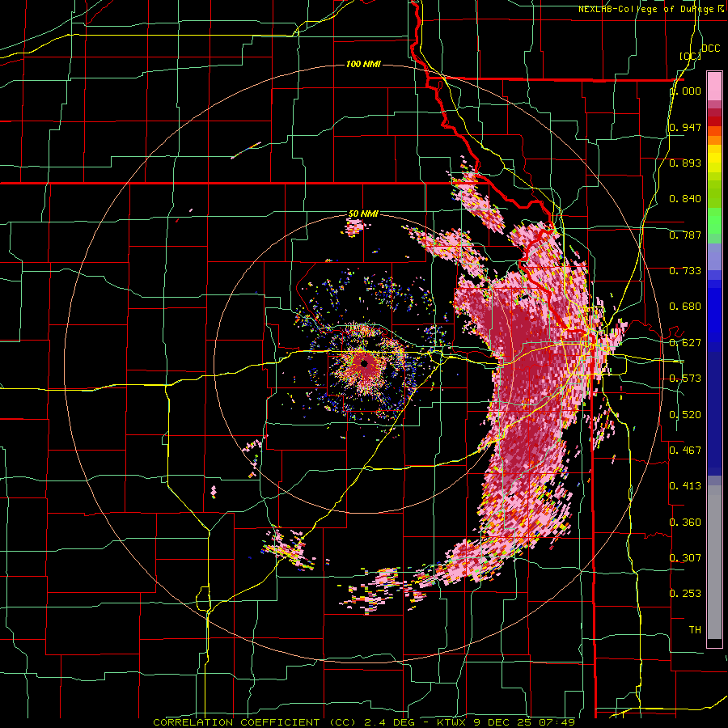Image resolution: width=728 pixels, height=728 pixels.
Task: Click the gray low-value segment of color bar
Action: [x=714, y=562]
